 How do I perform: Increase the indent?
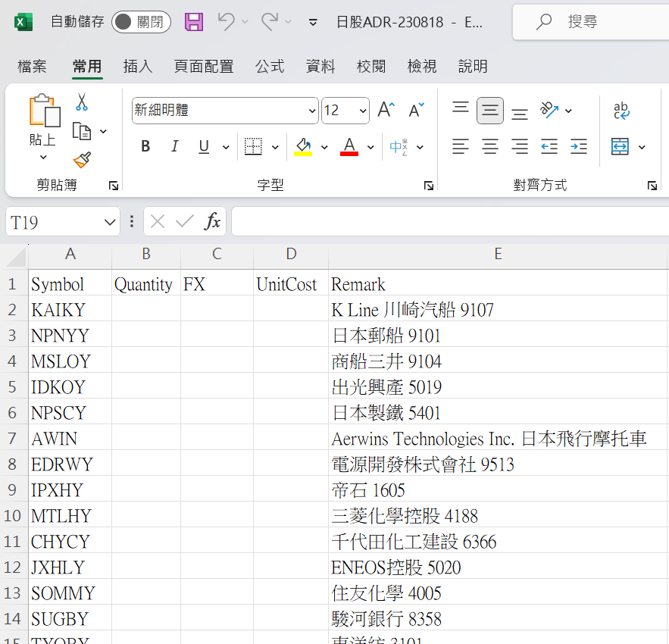coord(579,147)
